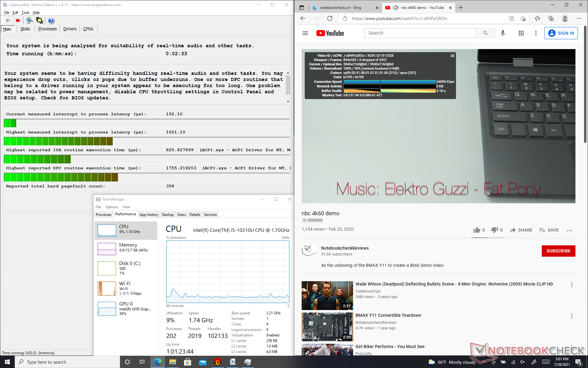Viewport: 588px width, 368px height.
Task: Switch to the Drivers tab in LatencyMon
Action: 70,29
